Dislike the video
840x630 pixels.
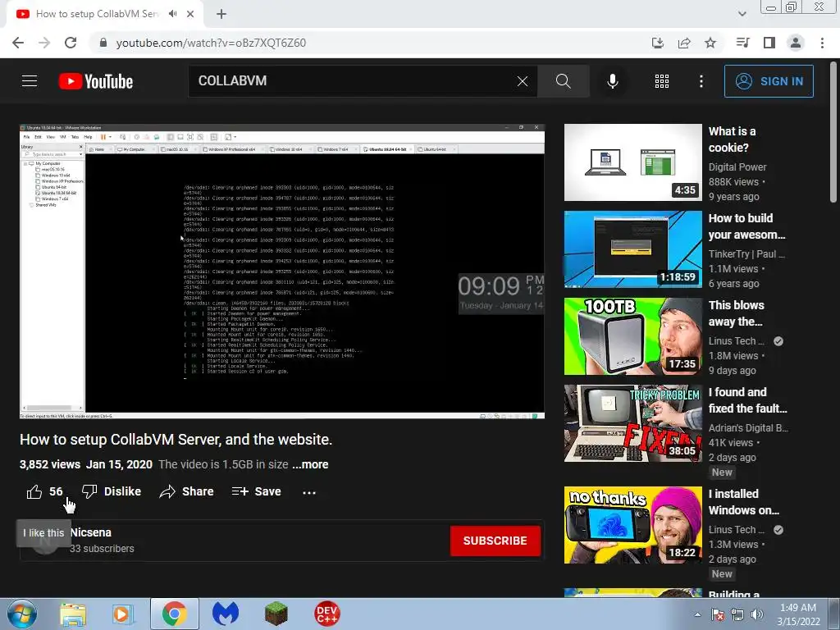pos(112,491)
